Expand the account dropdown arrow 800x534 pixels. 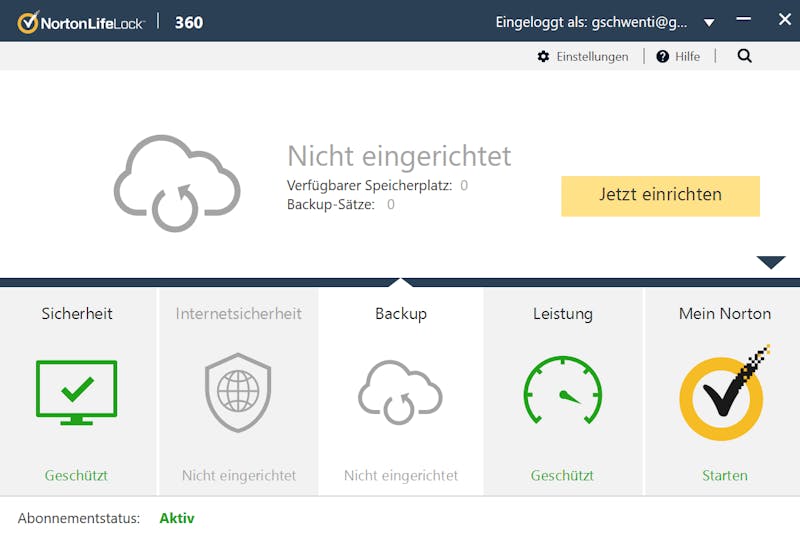[x=709, y=23]
